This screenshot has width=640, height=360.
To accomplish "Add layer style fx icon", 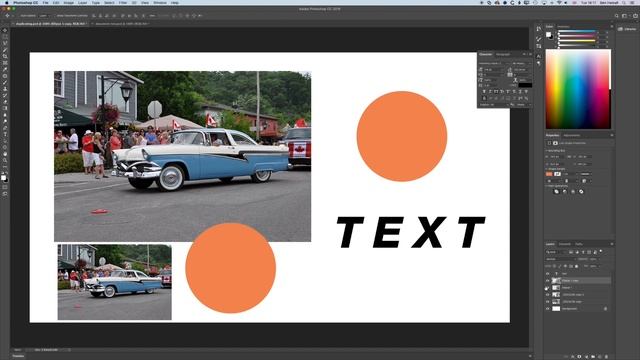I will click(x=573, y=357).
